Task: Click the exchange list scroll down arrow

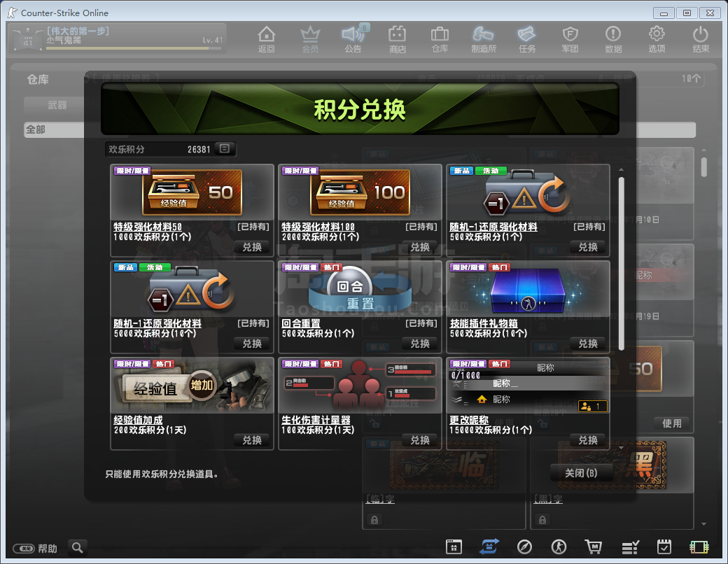Action: tap(621, 447)
